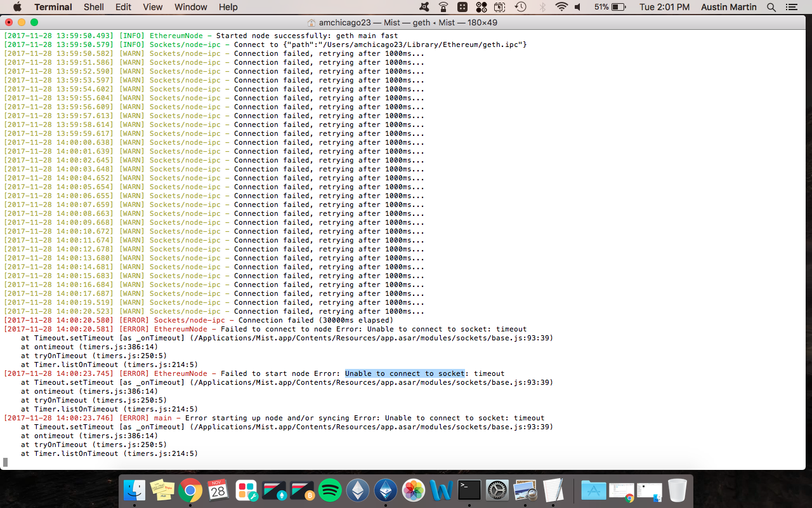Image resolution: width=812 pixels, height=508 pixels.
Task: Click the blue W app Dock icon
Action: pos(442,490)
